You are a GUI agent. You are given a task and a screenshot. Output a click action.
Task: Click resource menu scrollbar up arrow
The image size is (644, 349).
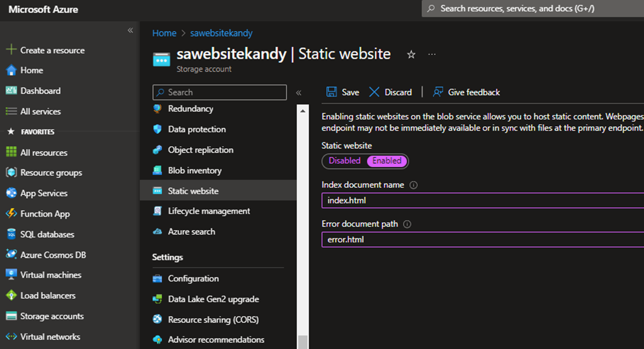click(x=302, y=111)
